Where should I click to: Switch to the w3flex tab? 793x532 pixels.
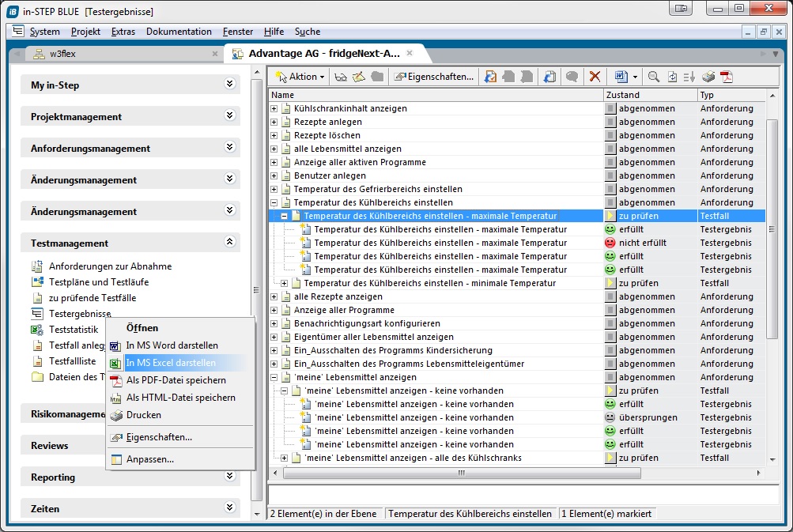pyautogui.click(x=63, y=54)
